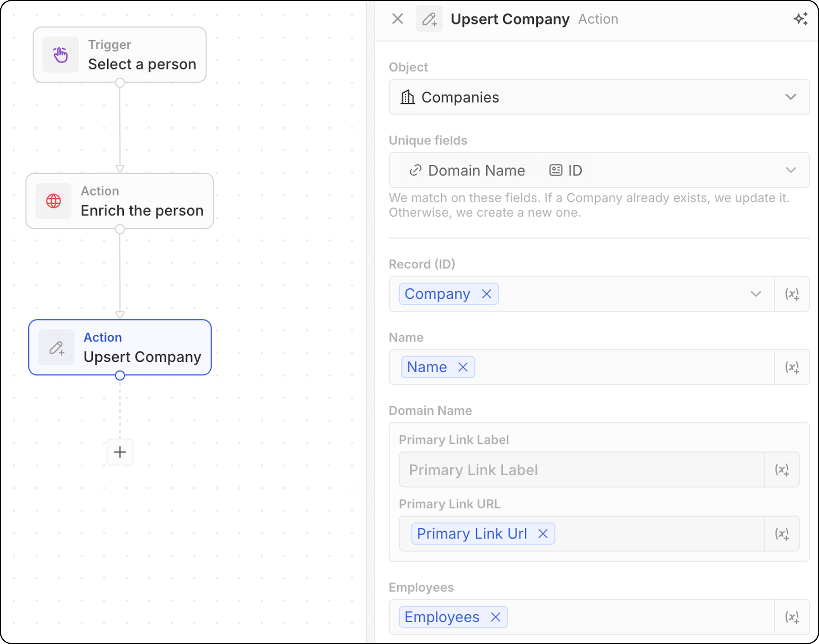
Task: Remove the Employees variable chip
Action: click(496, 617)
